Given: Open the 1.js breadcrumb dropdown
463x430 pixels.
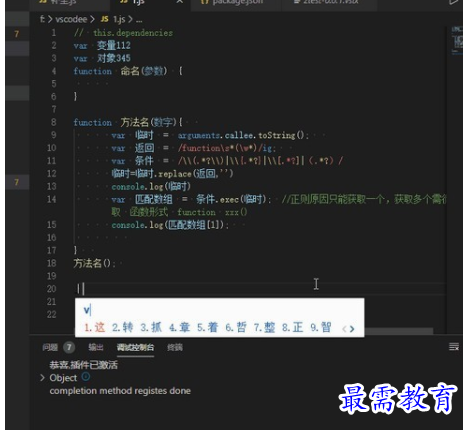Looking at the screenshot, I should pyautogui.click(x=119, y=20).
